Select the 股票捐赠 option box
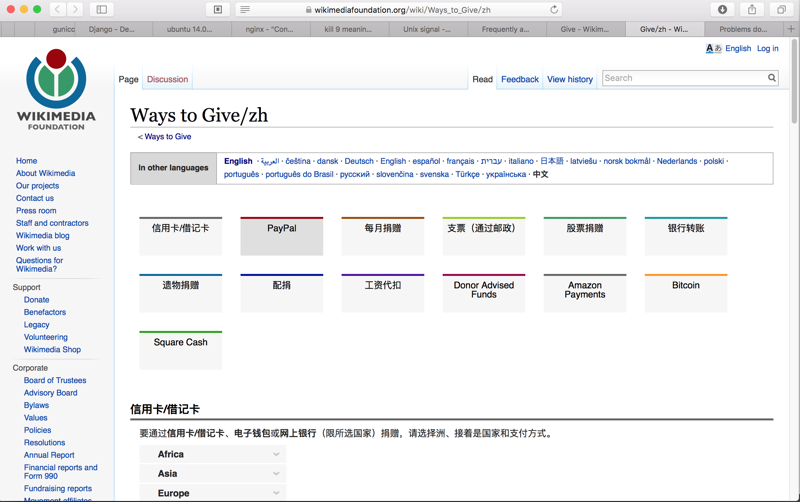The image size is (800, 502). tap(585, 236)
